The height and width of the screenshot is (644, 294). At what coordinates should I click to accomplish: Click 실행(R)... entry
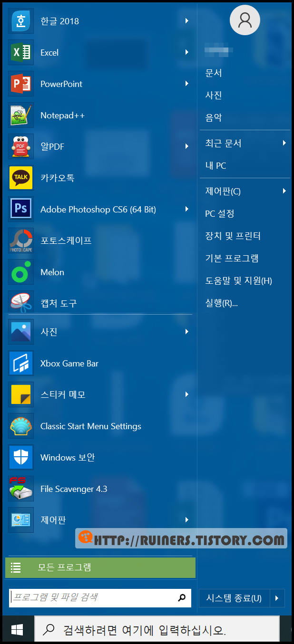(221, 303)
